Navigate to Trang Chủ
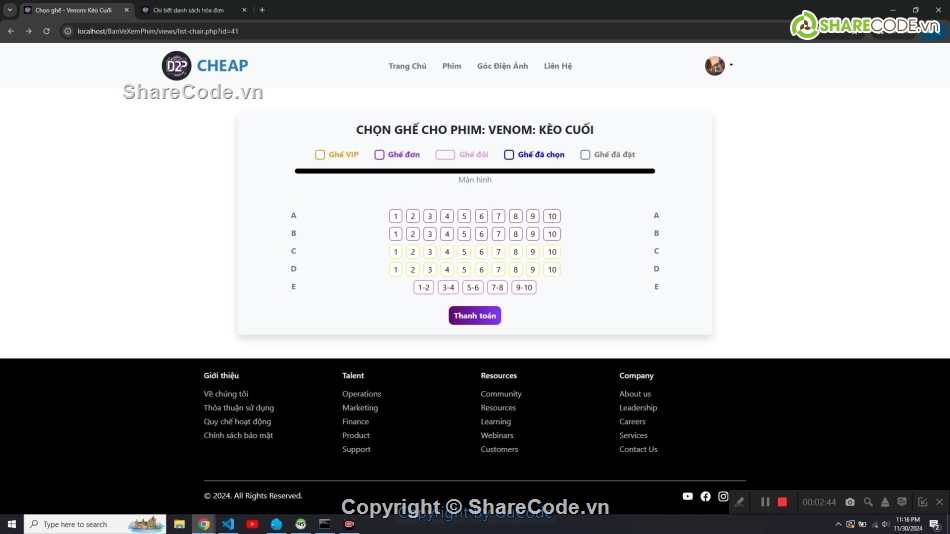The image size is (950, 534). point(407,65)
